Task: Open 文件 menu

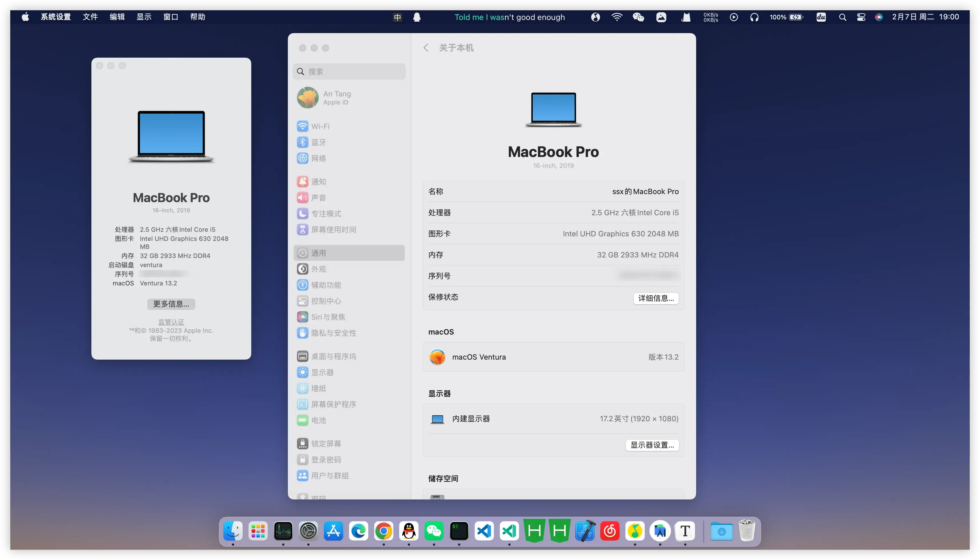Action: coord(90,17)
